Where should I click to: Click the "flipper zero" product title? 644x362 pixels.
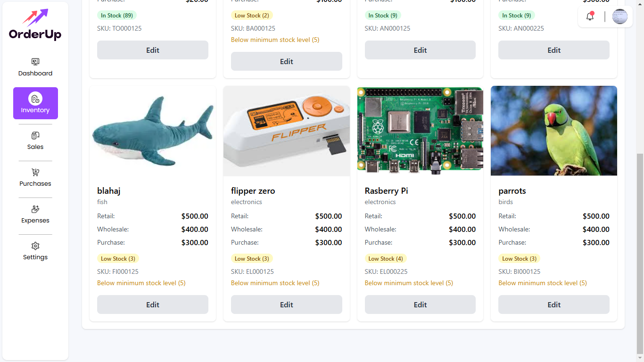(253, 191)
